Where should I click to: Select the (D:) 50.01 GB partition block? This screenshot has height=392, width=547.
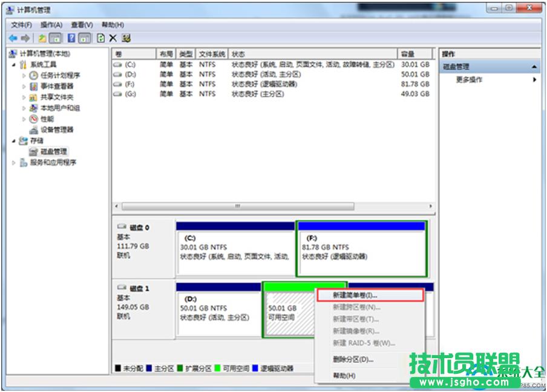coord(218,310)
